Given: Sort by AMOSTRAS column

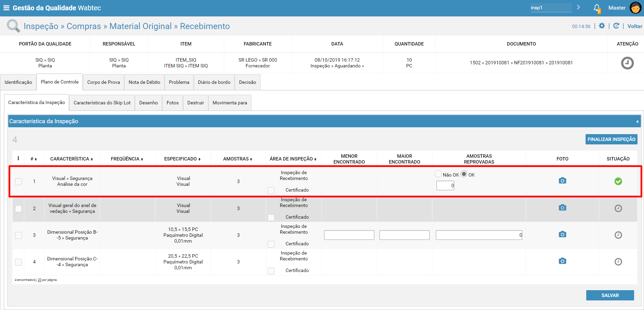Looking at the screenshot, I should (x=238, y=159).
